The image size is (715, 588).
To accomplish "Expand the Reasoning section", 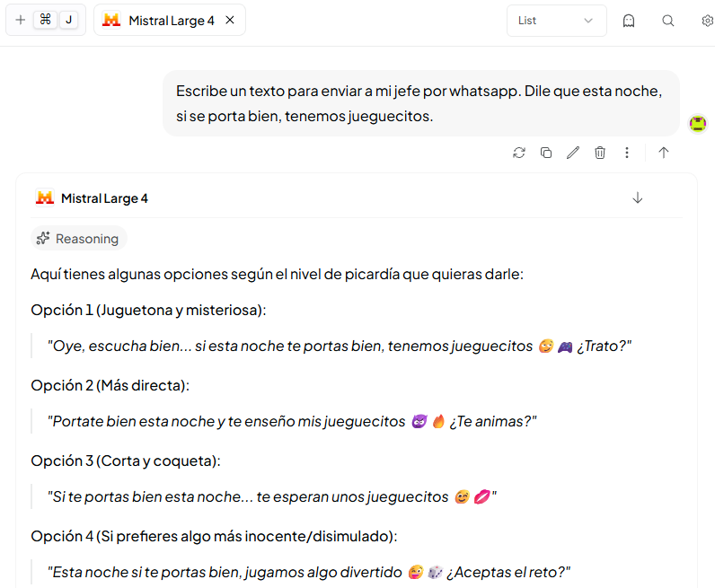I will coord(78,239).
